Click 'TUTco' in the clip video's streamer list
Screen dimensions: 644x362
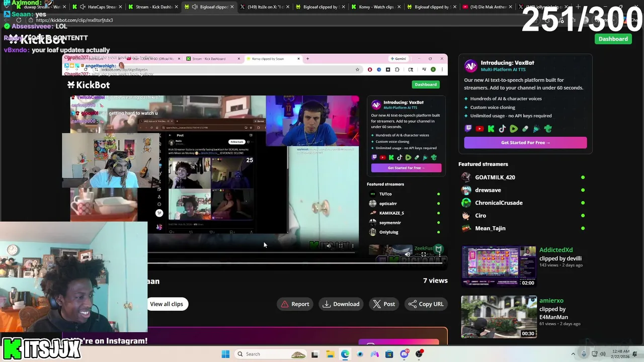pyautogui.click(x=385, y=194)
